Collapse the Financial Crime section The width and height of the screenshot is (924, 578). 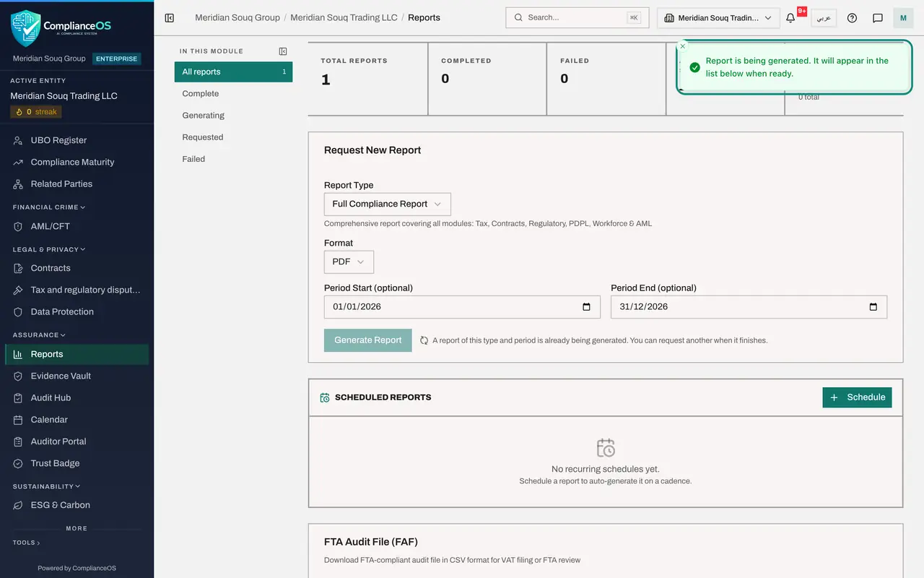[49, 207]
